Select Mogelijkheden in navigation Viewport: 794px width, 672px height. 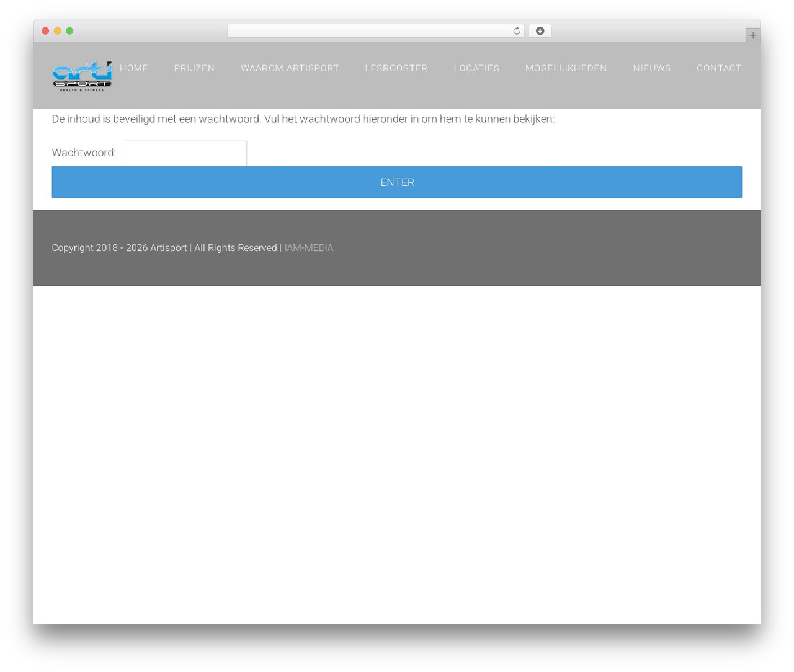pyautogui.click(x=566, y=68)
